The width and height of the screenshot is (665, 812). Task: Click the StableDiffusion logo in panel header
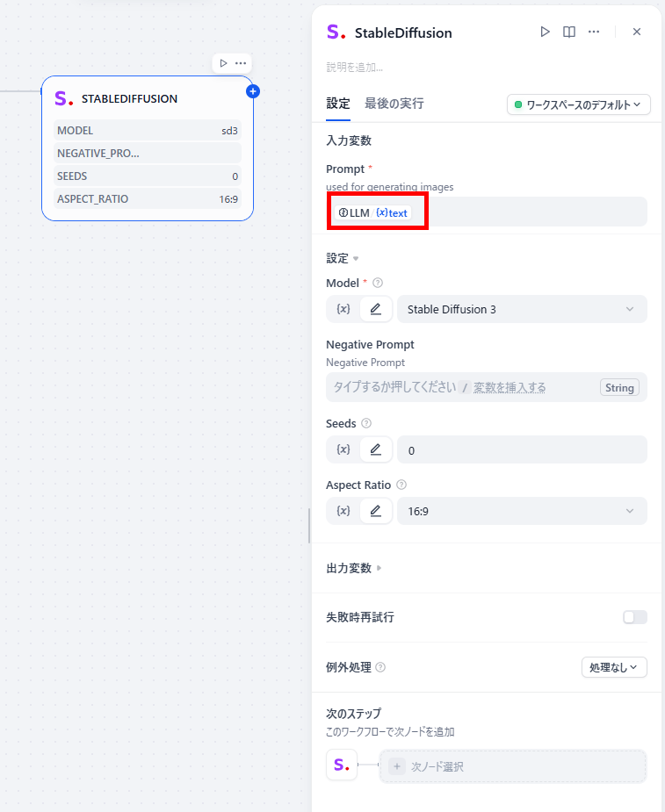click(336, 32)
